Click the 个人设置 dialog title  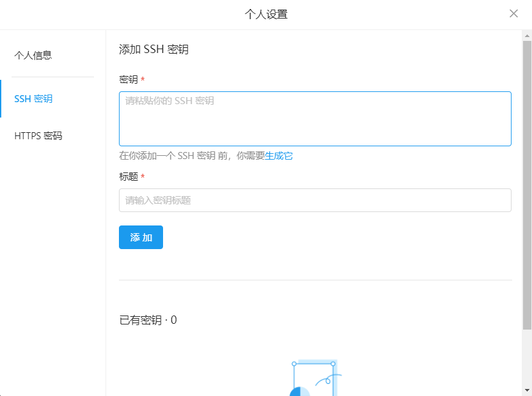(x=266, y=14)
